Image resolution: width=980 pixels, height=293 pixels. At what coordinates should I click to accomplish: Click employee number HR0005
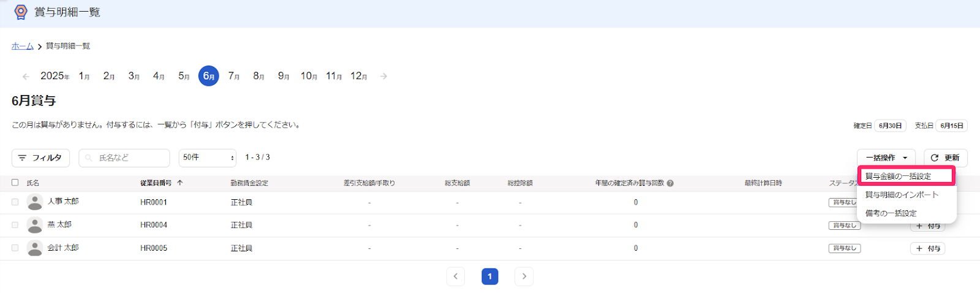tap(154, 248)
